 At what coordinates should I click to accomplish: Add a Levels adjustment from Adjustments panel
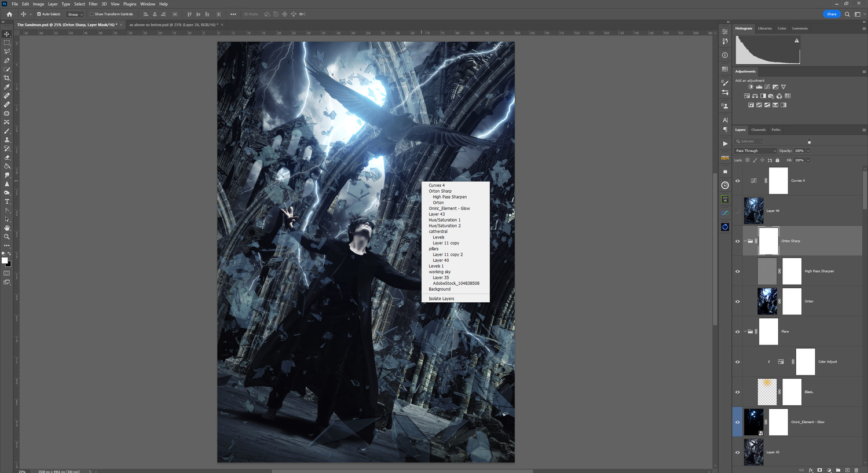[759, 87]
